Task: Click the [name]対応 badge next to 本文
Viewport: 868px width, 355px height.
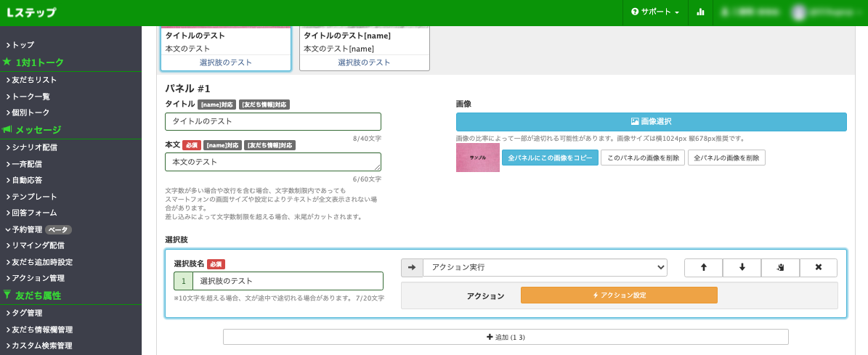Action: point(222,145)
